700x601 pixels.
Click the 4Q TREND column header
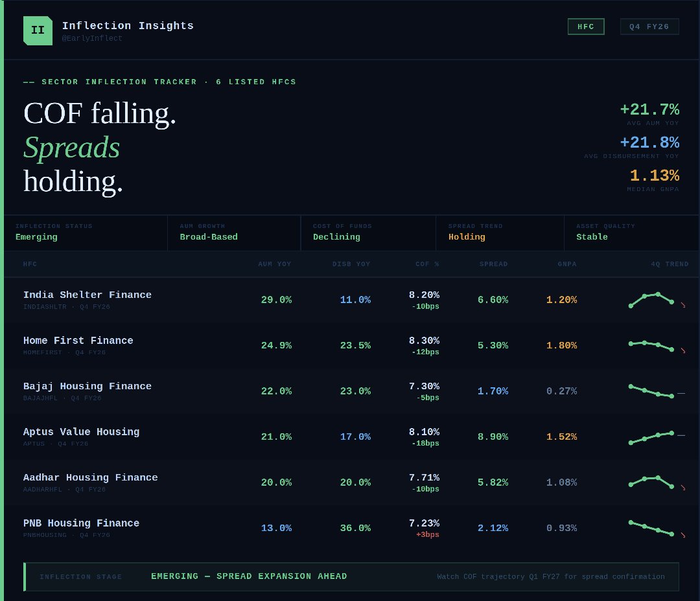tap(669, 264)
